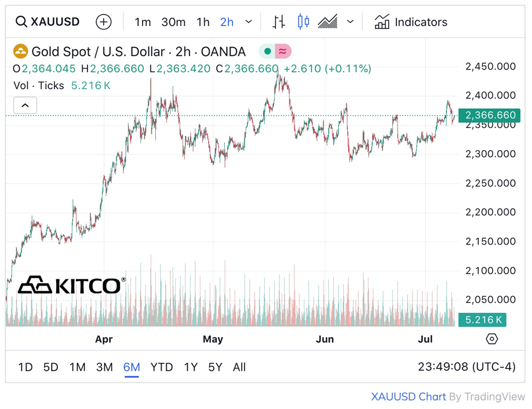Select the YTD date range tab

coord(162,367)
